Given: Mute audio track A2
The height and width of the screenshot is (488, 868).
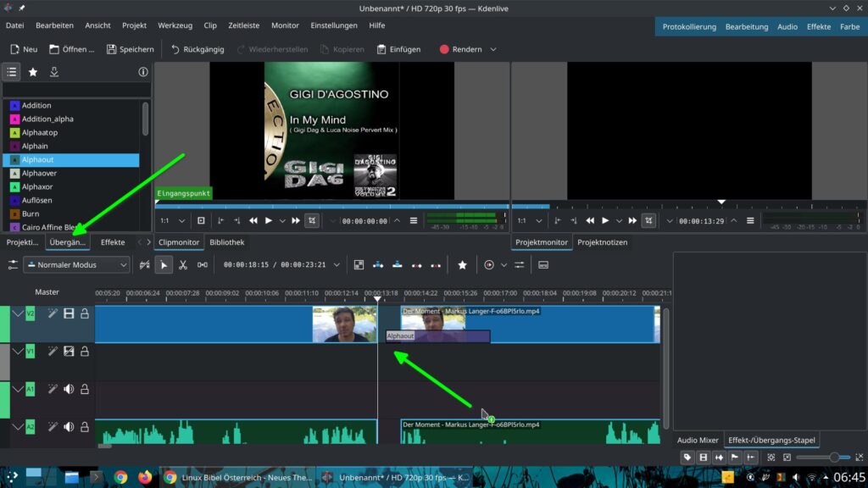Looking at the screenshot, I should click(x=69, y=427).
